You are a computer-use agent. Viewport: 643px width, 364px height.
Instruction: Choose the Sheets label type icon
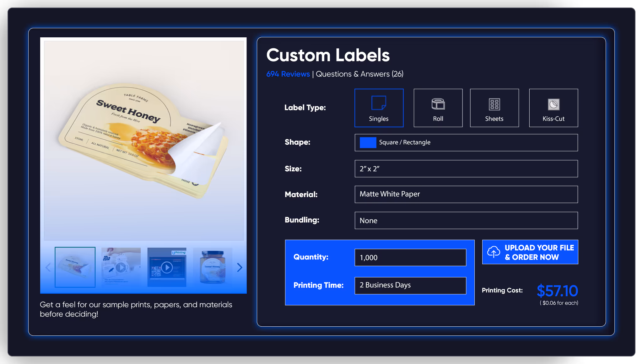point(494,104)
